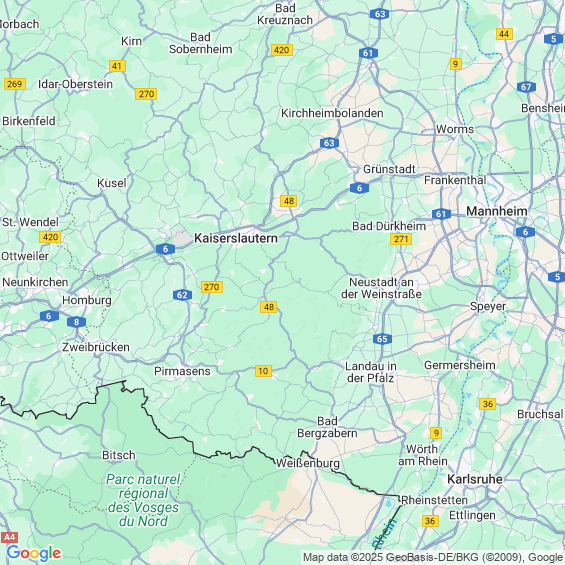Click the yellow 271 road shield near Bad Dürkheim
This screenshot has height=565, width=565.
(401, 239)
